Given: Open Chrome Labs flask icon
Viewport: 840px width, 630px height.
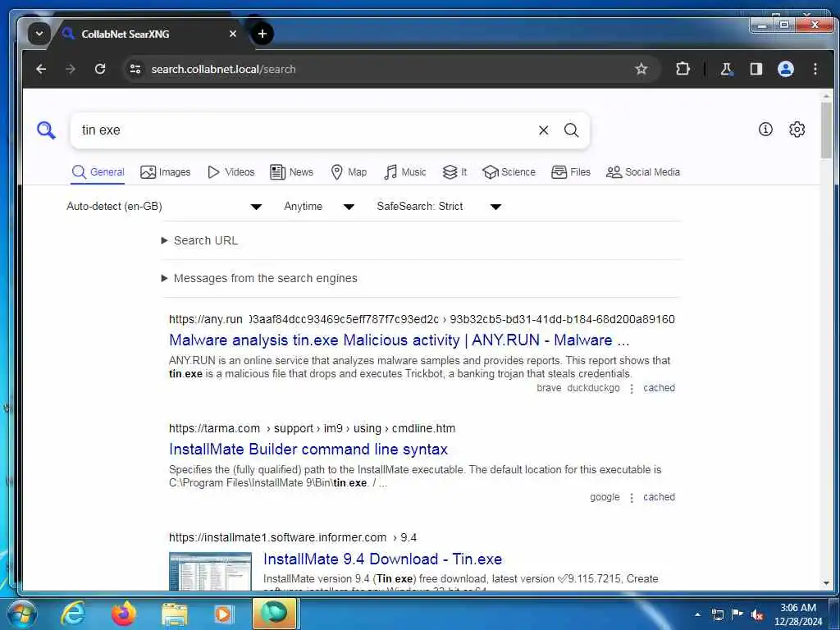Looking at the screenshot, I should [x=727, y=69].
